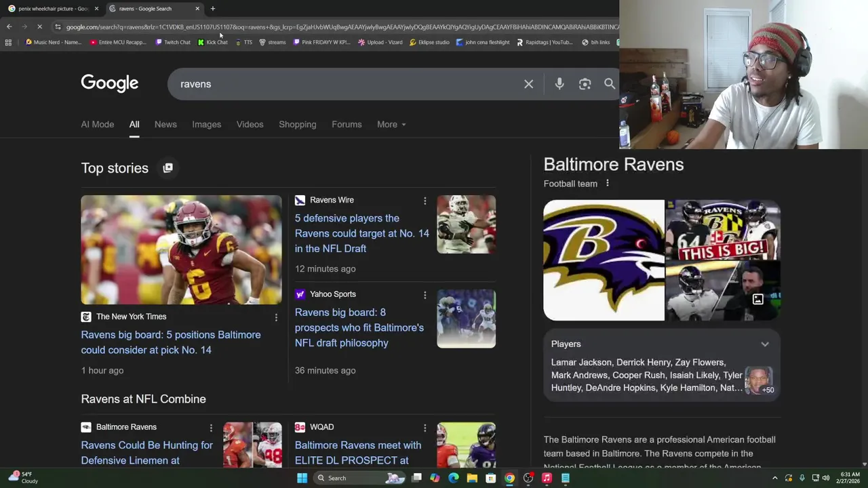Switch to AI Mode tab
Viewport: 868px width, 488px height.
pos(98,124)
